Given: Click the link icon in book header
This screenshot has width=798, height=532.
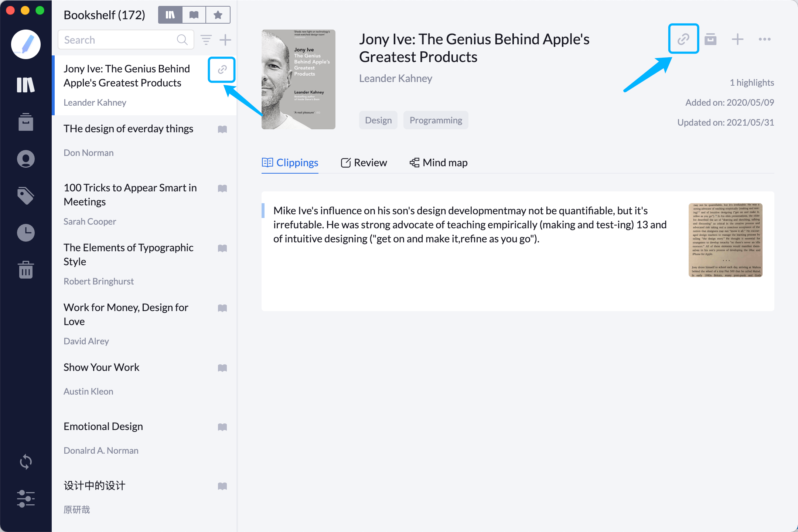Looking at the screenshot, I should (x=683, y=39).
